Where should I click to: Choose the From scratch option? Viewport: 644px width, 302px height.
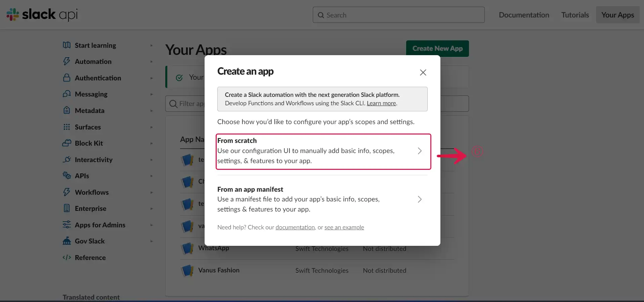[x=323, y=151]
